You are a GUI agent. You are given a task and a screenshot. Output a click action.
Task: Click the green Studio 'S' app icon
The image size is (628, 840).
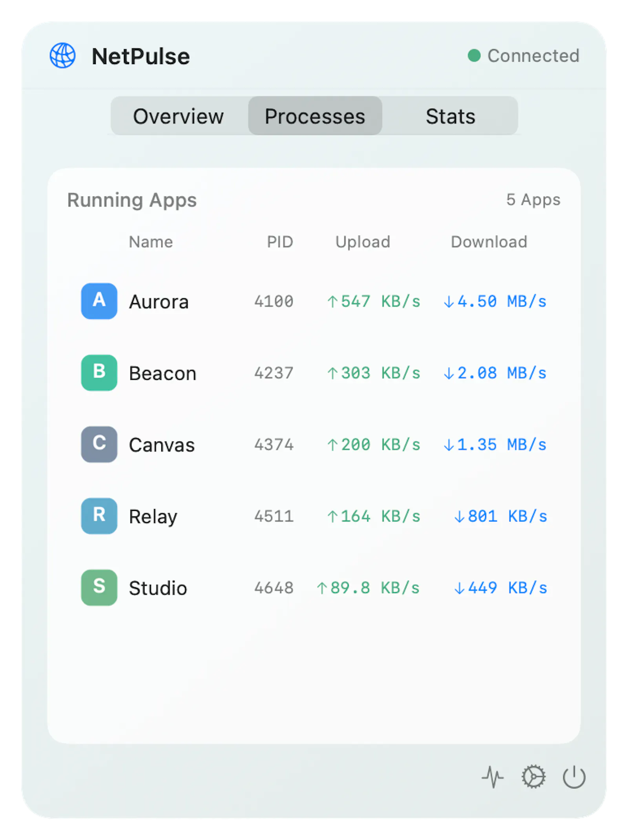tap(99, 587)
